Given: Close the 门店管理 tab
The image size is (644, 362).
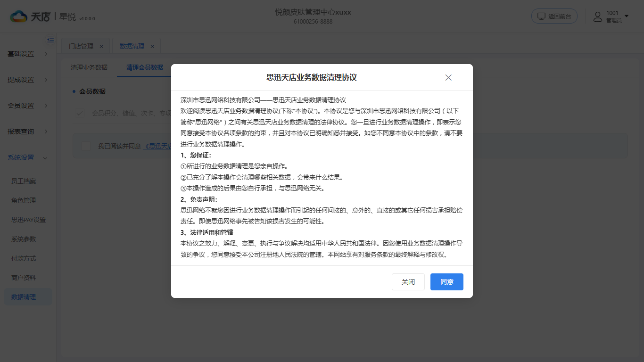Looking at the screenshot, I should [x=101, y=46].
